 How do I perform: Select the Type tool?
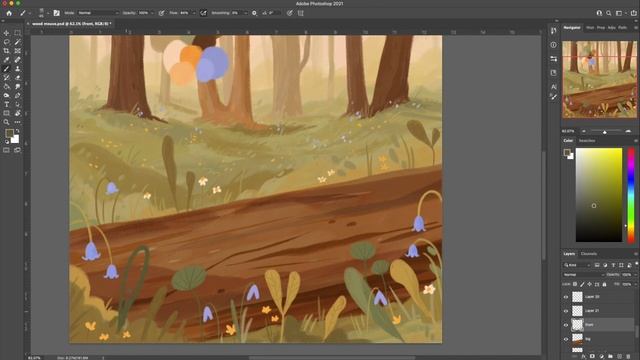[6, 104]
